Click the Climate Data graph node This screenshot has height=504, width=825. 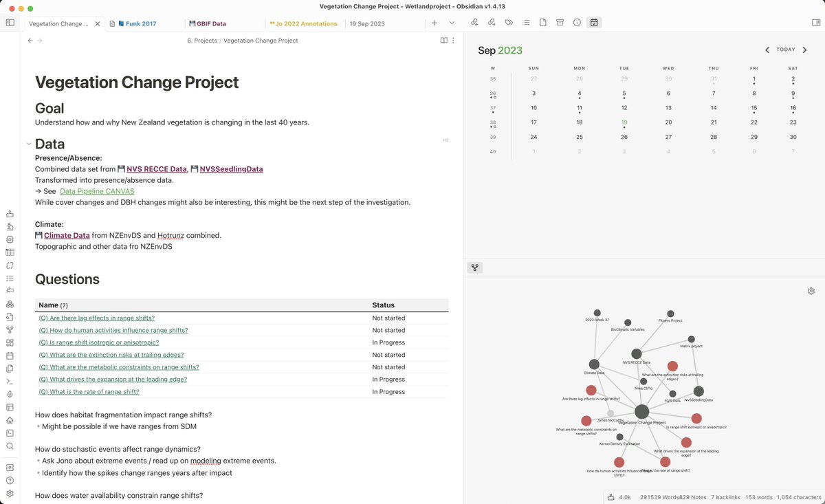pos(594,364)
